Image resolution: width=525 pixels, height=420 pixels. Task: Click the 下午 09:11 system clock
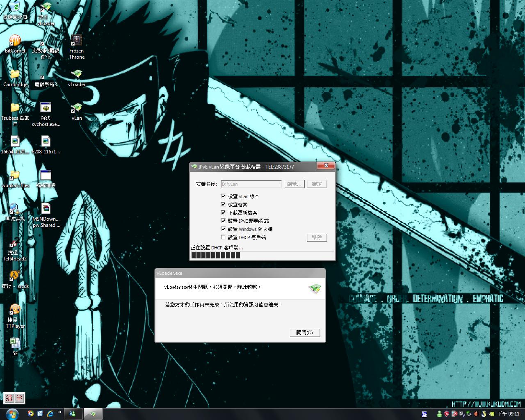(509, 414)
